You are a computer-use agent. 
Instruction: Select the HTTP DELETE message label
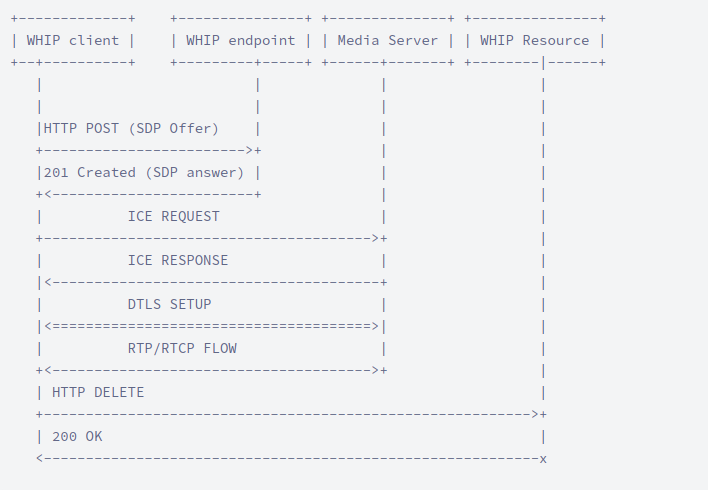coord(98,392)
